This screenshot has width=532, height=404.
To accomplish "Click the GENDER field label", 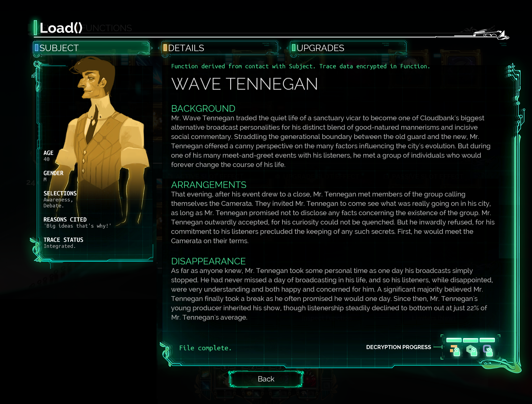I will (53, 173).
